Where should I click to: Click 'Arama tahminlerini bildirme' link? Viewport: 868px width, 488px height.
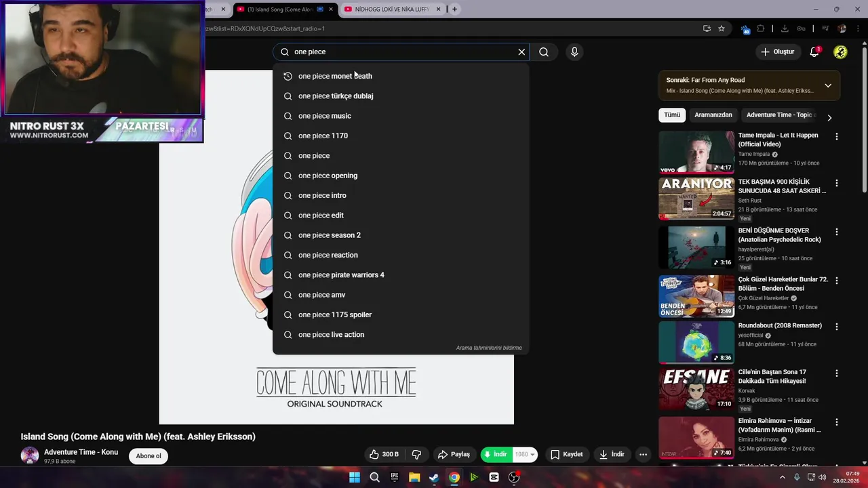pos(489,348)
